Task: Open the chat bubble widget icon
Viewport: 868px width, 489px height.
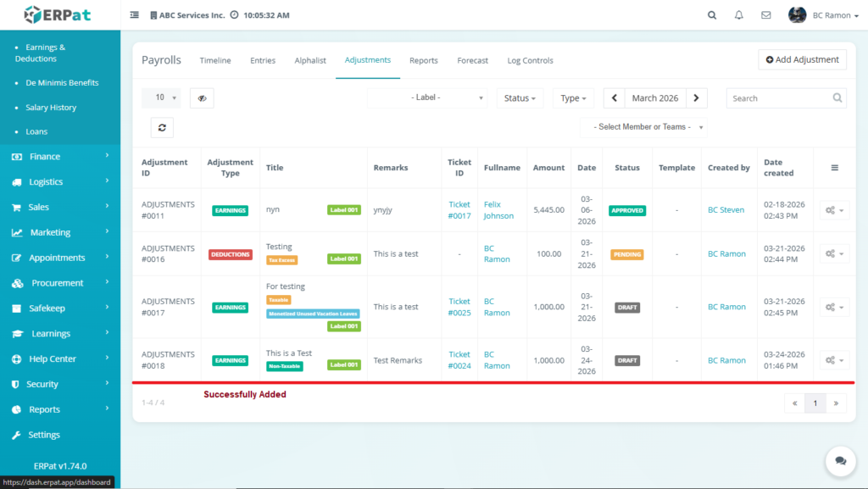Action: tap(840, 461)
